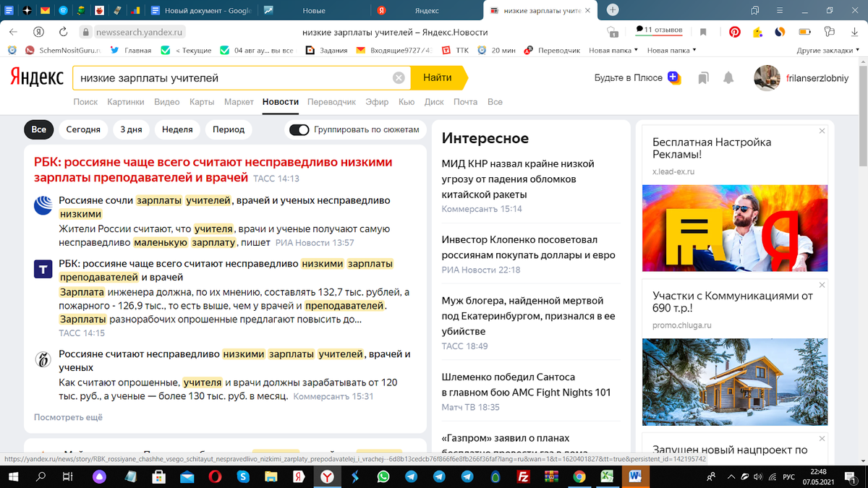Open the browser hamburger menu at top right
This screenshot has height=488, width=868.
click(x=778, y=10)
